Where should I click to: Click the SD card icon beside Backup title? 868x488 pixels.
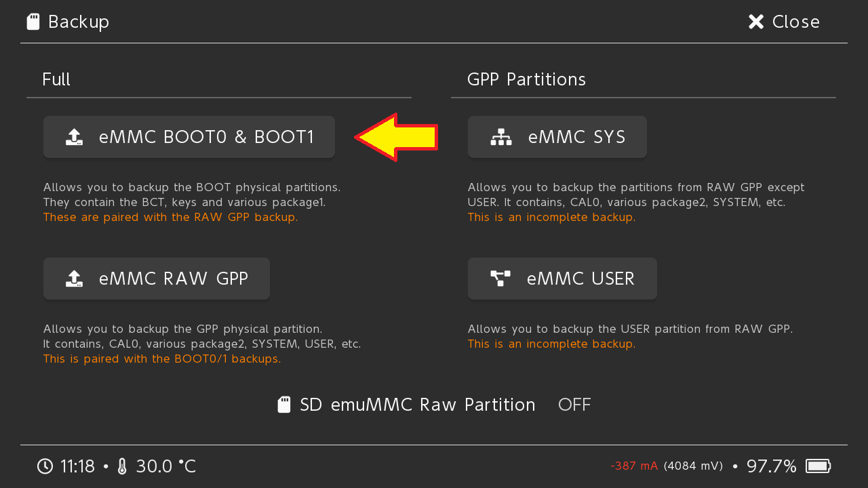pos(33,22)
